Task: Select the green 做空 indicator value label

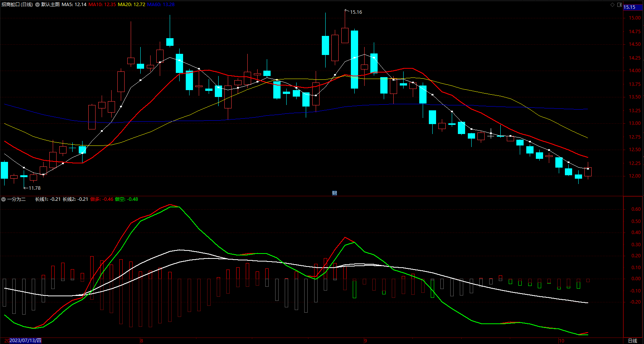Action: 127,199
